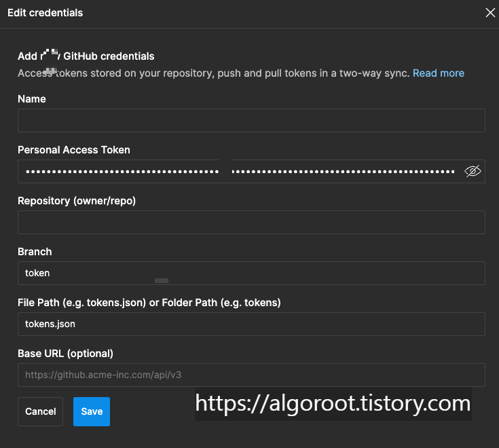
Task: Click the Personal Access Token label
Action: coord(74,150)
